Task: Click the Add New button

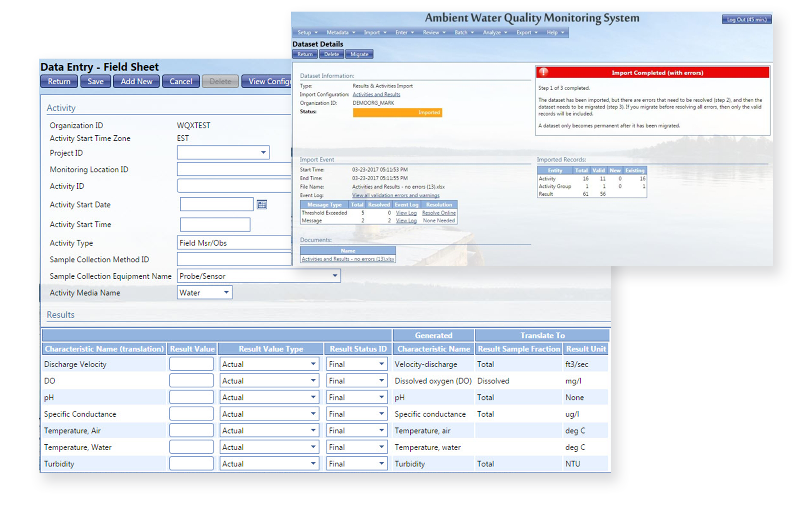Action: click(136, 81)
